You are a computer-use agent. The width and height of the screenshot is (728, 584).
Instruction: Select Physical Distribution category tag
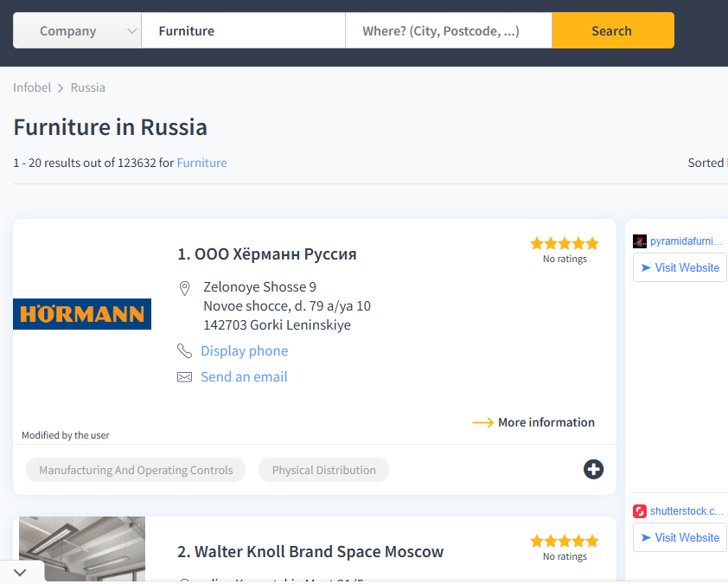tap(323, 470)
